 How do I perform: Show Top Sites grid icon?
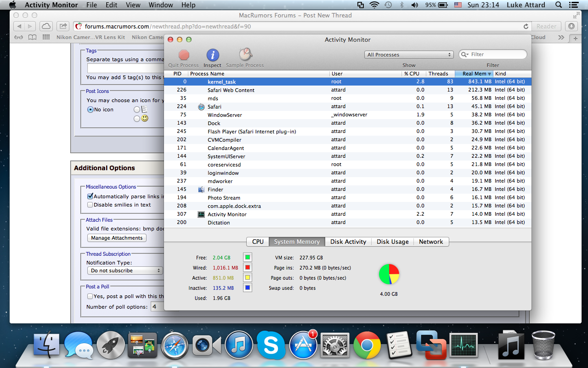46,37
